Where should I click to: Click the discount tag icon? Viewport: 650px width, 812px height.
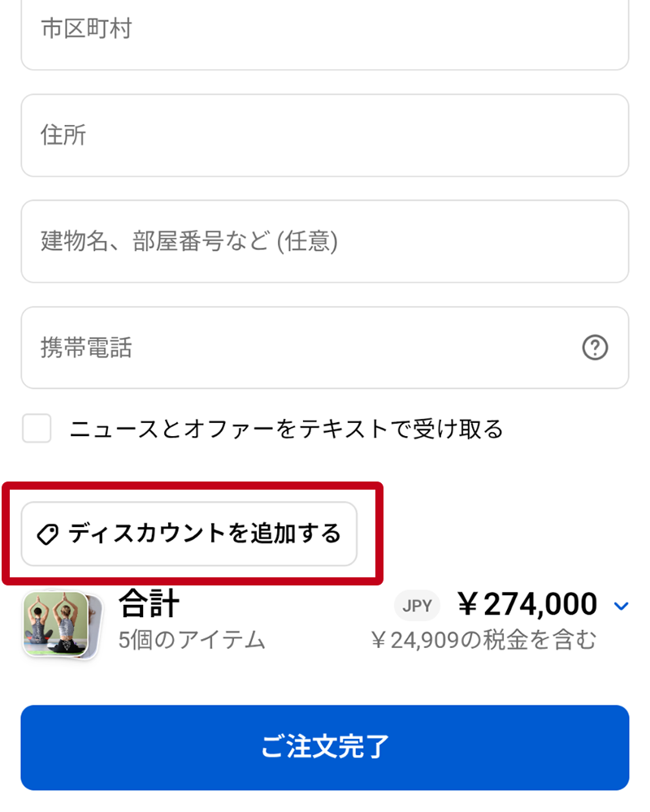click(48, 534)
